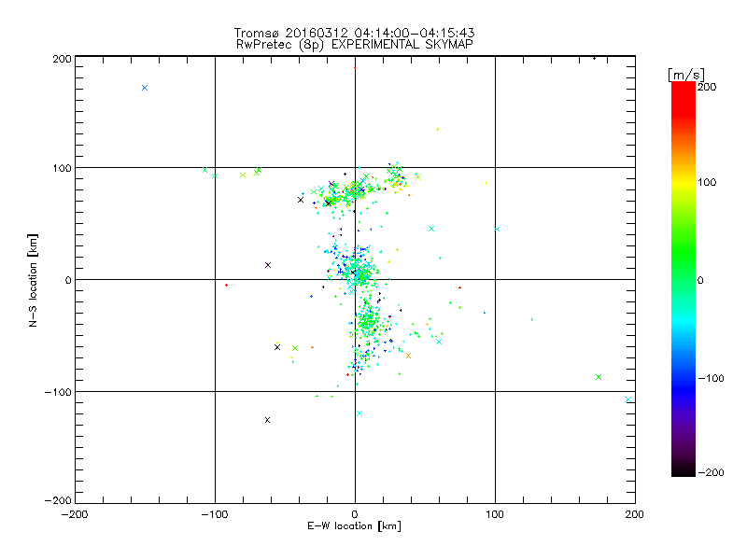Click the green zero region of the colorbar
The height and width of the screenshot is (560, 747).
(684, 279)
